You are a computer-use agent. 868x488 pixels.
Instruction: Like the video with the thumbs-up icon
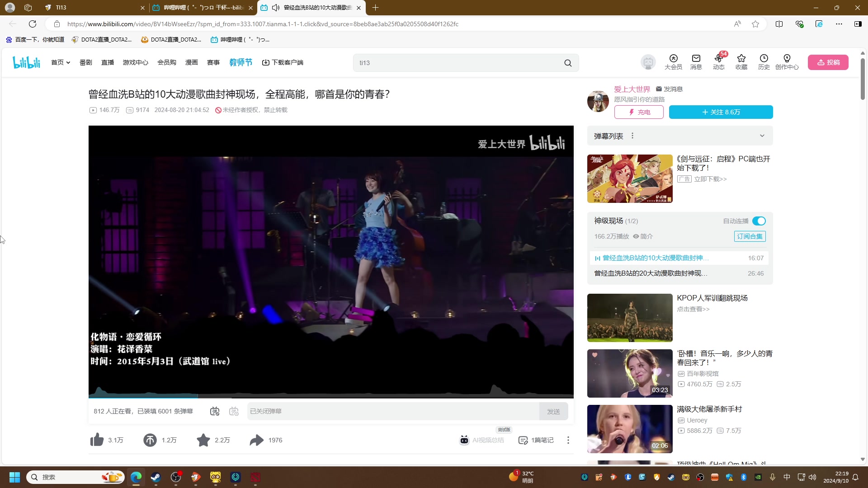coord(97,440)
